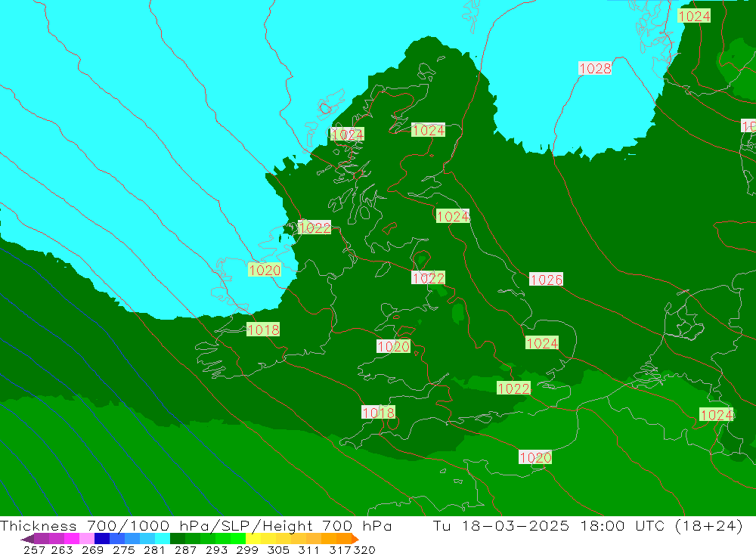The height and width of the screenshot is (554, 756).
Task: Click the 1022 label on Ireland's northwest coast
Action: [314, 227]
